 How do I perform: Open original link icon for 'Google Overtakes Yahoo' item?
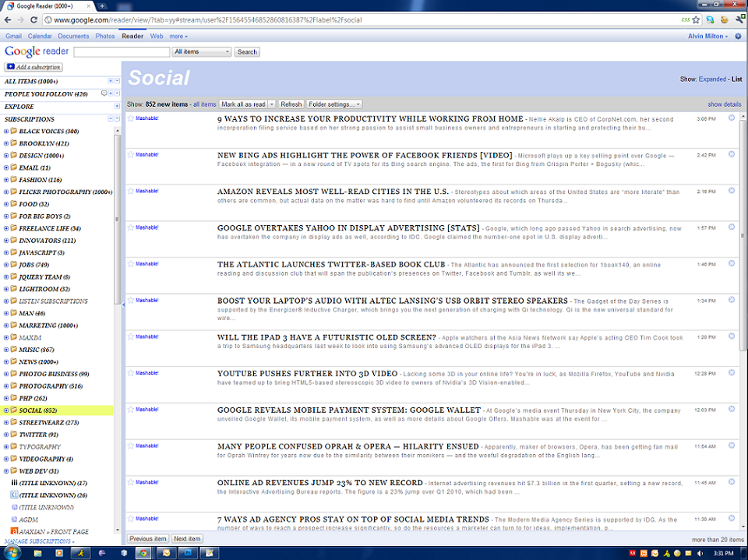tap(732, 227)
